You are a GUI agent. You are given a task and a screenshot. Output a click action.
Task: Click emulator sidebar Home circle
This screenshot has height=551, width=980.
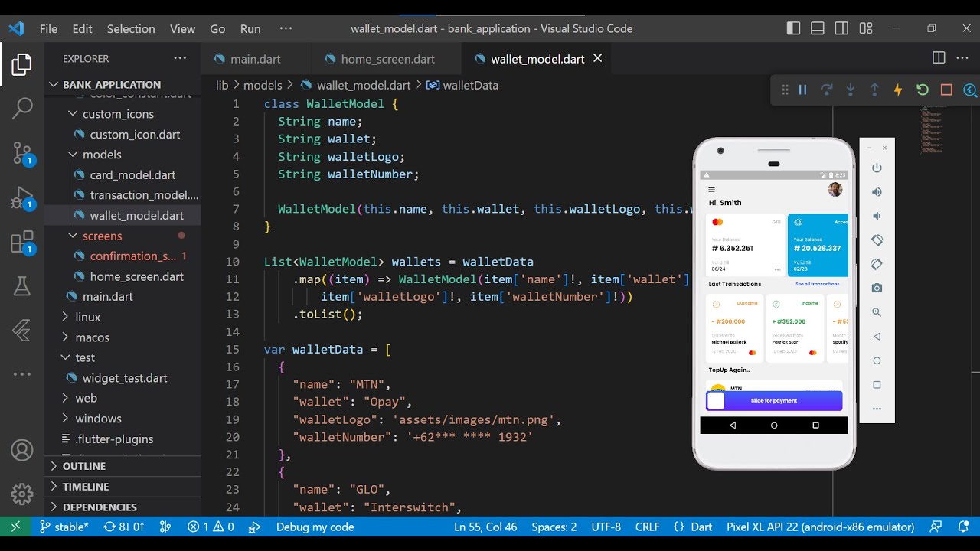tap(877, 360)
